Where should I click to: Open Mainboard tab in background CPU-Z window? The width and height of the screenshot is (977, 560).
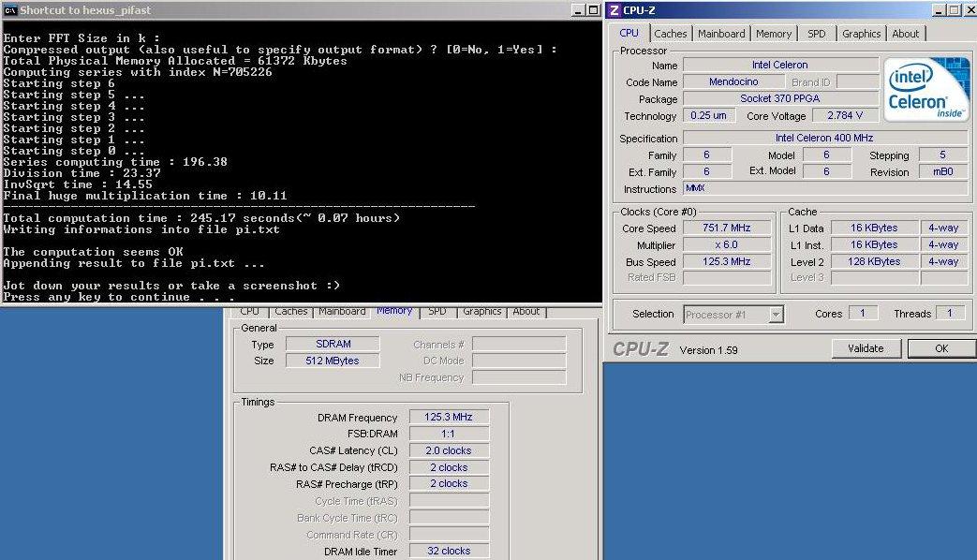[342, 312]
